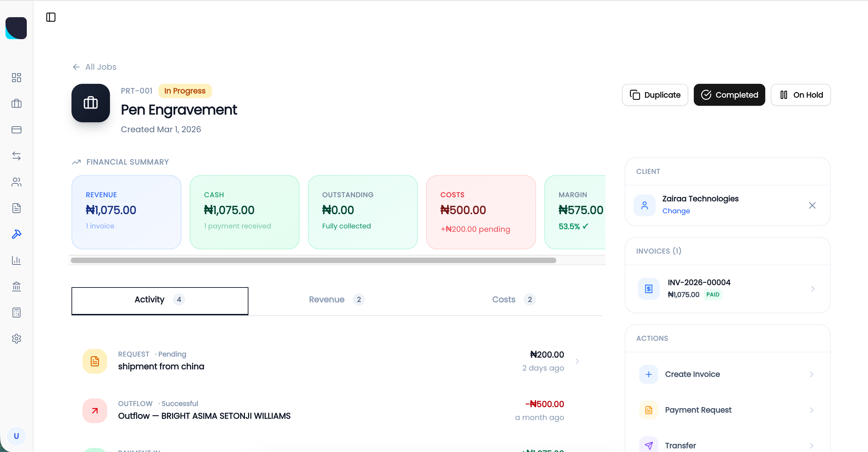Click the Transfers arrows icon in sidebar
868x452 pixels.
tap(16, 156)
